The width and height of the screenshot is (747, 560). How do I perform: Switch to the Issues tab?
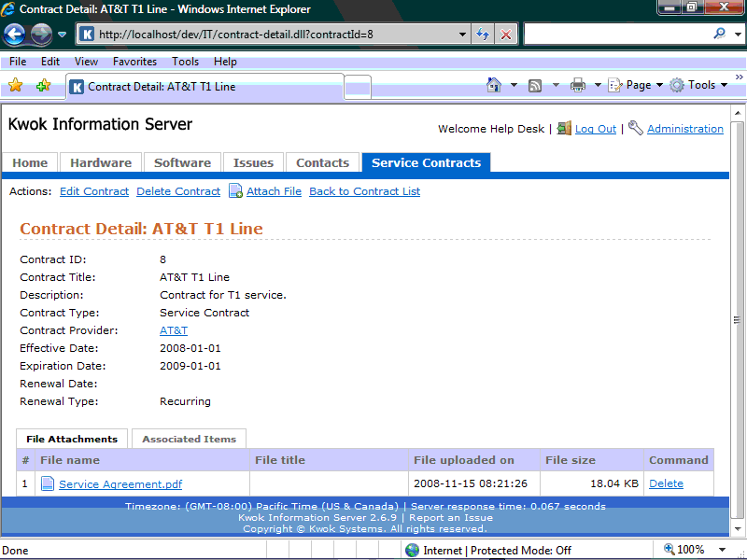(253, 162)
